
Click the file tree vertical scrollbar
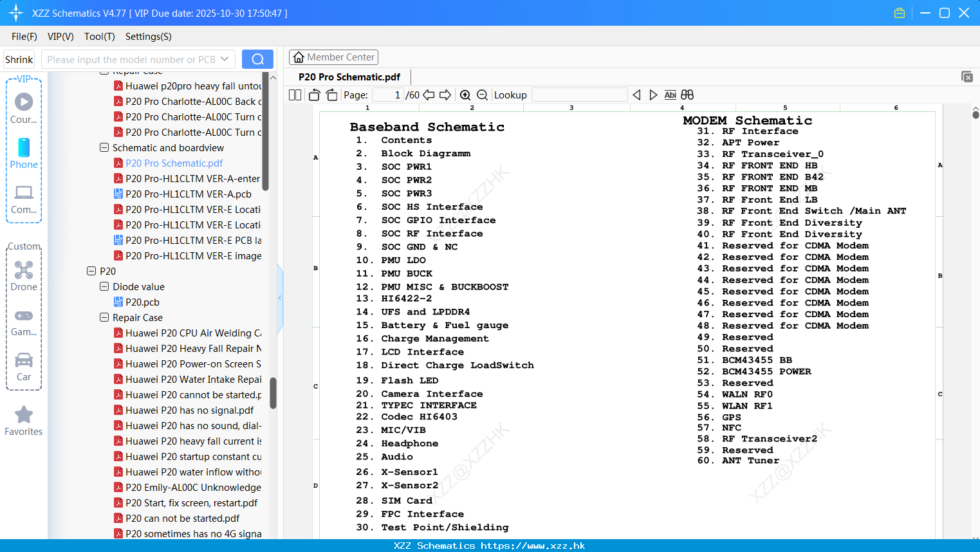[x=273, y=392]
